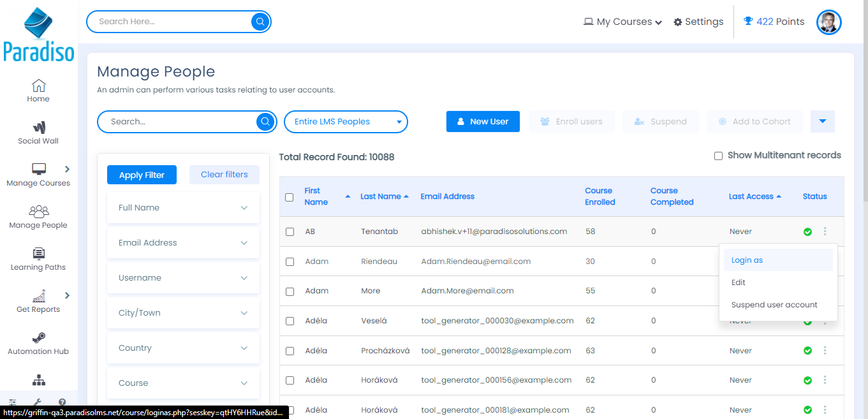Open Learning Paths sidebar icon
The height and width of the screenshot is (419, 868).
coord(38,254)
